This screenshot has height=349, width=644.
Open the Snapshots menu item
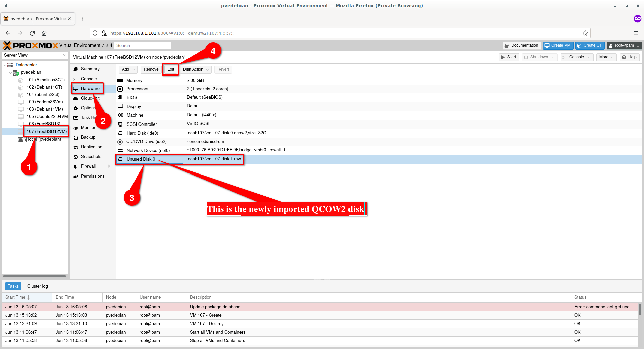(91, 156)
